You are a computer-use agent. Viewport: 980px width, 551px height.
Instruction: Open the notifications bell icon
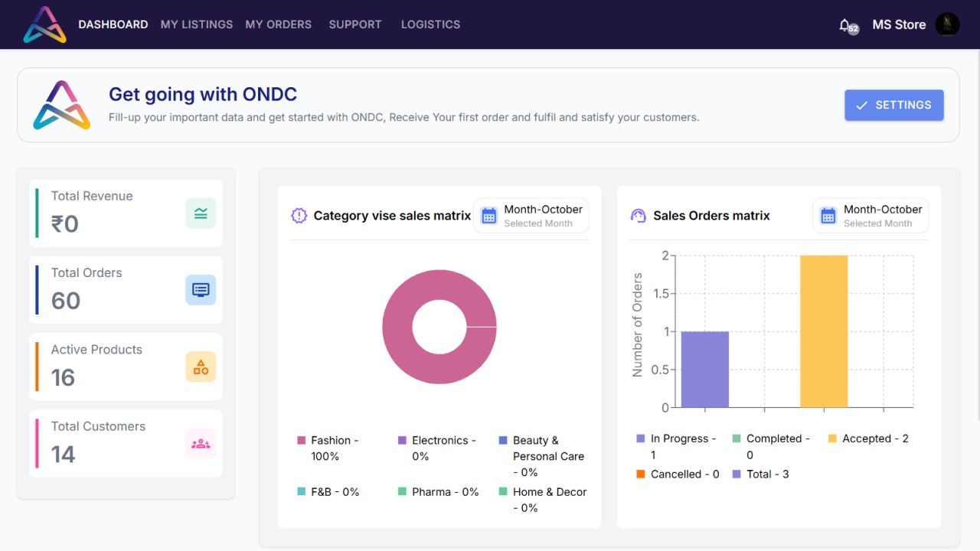tap(844, 25)
